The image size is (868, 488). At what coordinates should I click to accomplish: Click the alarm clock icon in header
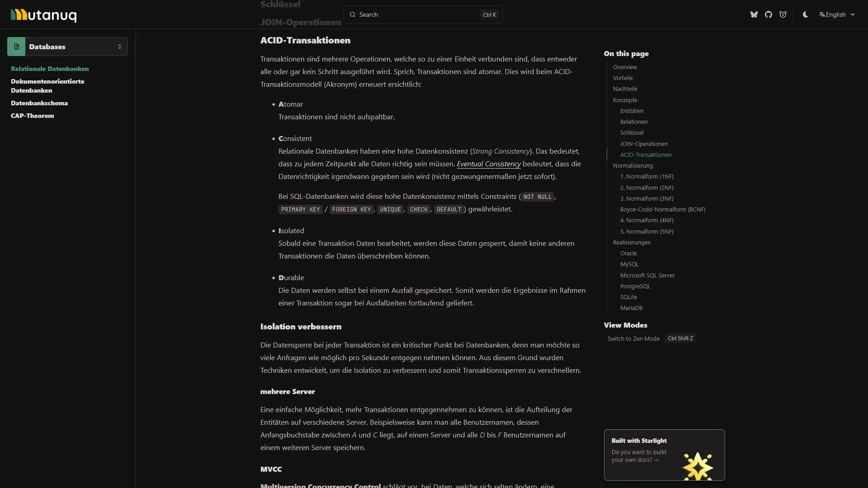783,14
